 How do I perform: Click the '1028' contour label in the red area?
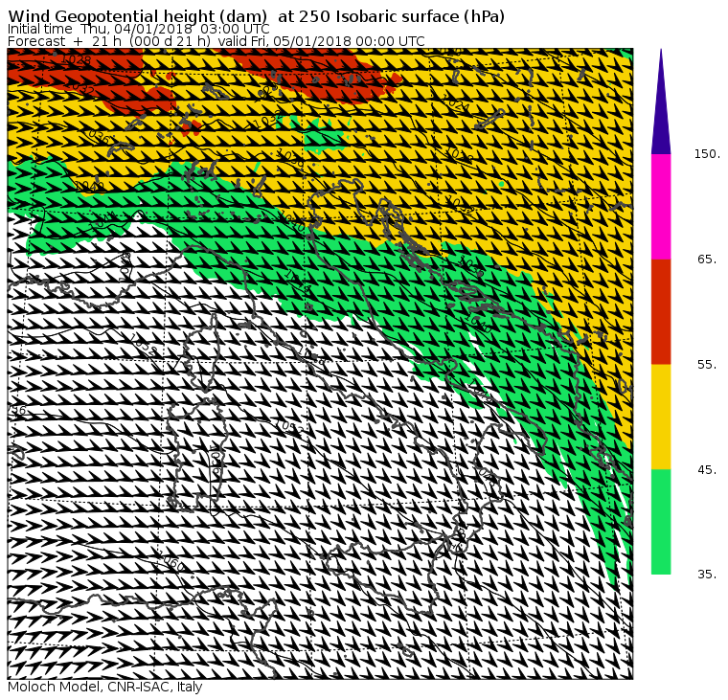tap(77, 59)
